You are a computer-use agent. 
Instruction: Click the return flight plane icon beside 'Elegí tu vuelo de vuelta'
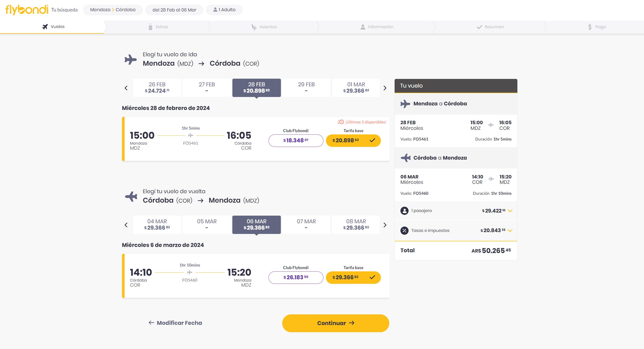131,197
